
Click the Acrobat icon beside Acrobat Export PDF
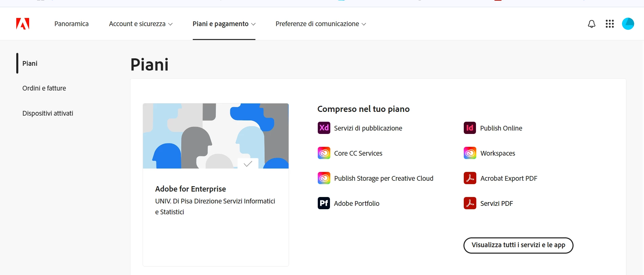pos(470,178)
